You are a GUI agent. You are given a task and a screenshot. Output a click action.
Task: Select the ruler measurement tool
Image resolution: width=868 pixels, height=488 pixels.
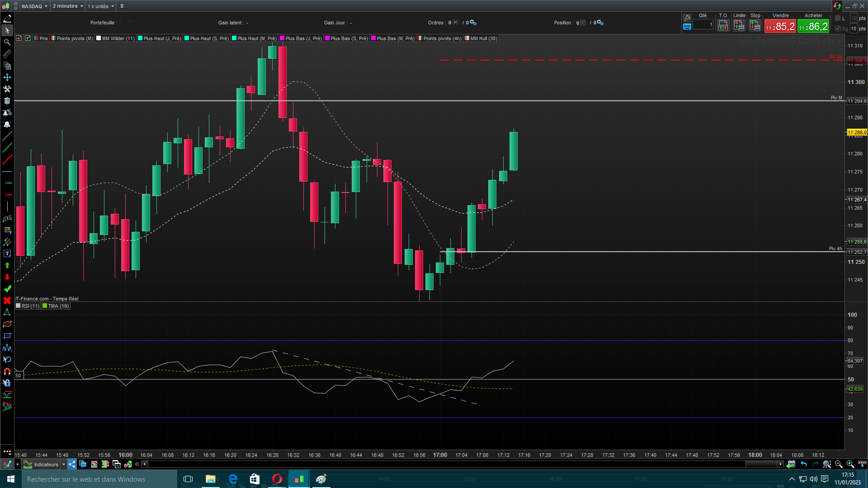click(x=7, y=54)
